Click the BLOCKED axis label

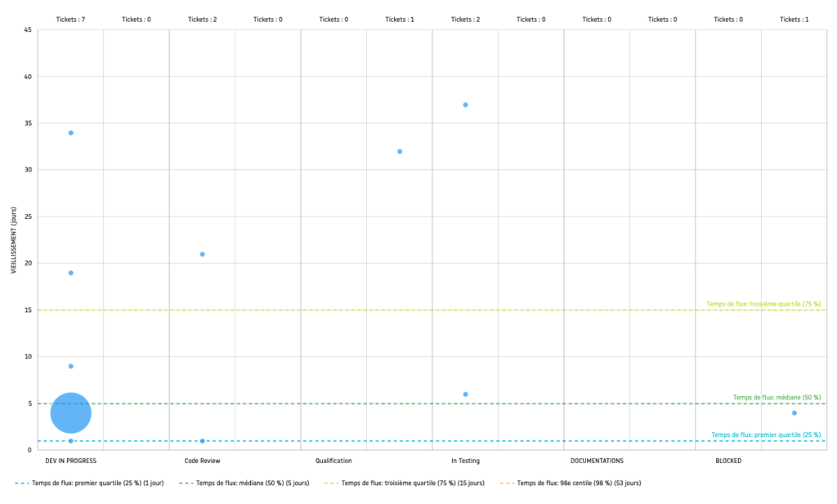point(728,461)
